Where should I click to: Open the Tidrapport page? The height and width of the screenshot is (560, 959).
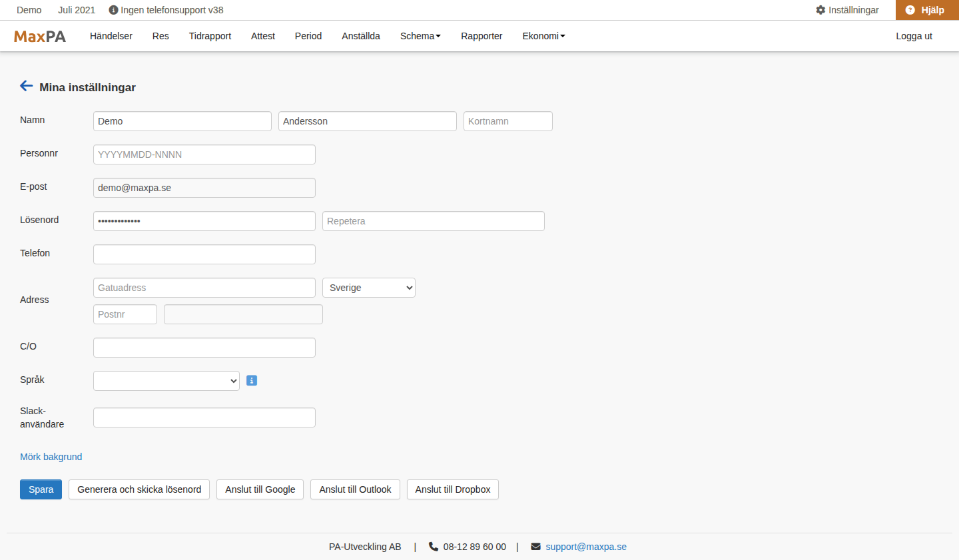[210, 36]
